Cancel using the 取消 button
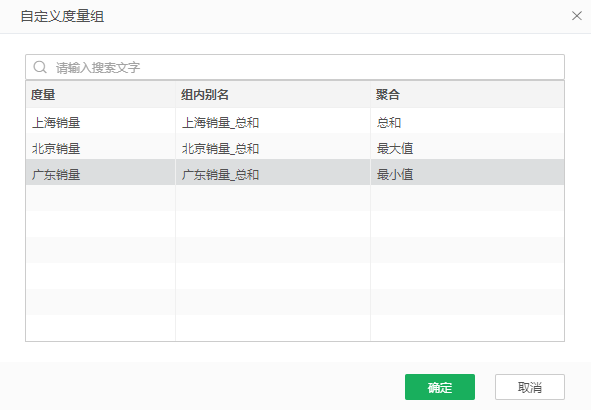Image resolution: width=591 pixels, height=410 pixels. tap(530, 387)
